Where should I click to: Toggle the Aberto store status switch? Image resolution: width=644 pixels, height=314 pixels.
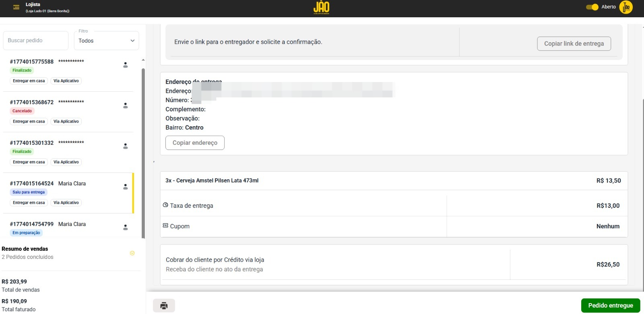point(592,7)
